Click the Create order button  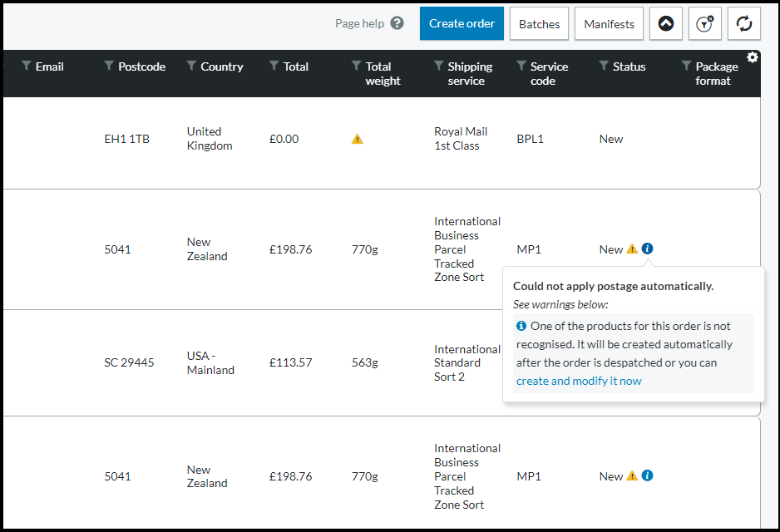coord(462,24)
